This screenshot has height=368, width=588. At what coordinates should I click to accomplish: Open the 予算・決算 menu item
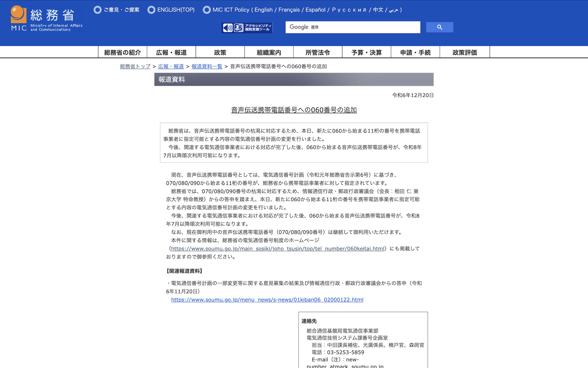point(366,52)
